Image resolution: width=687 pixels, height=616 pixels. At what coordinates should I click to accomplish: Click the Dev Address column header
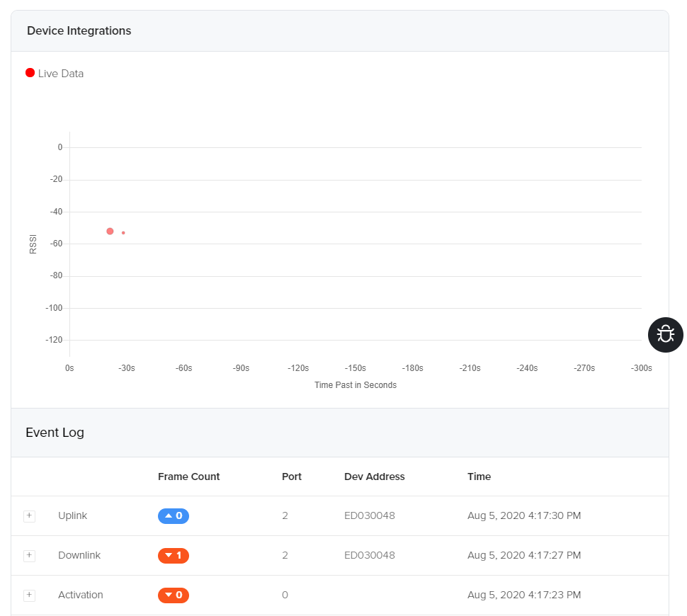click(374, 477)
